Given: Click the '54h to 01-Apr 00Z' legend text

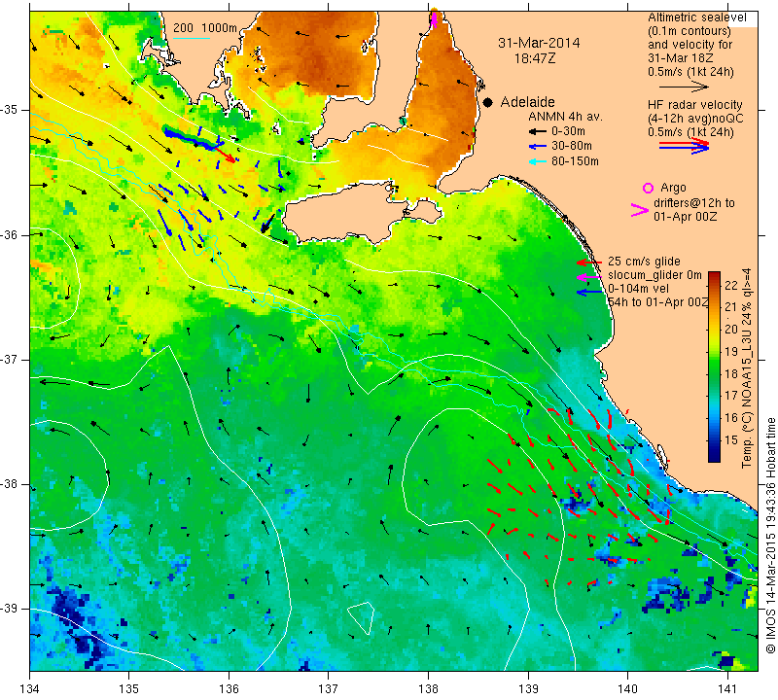Looking at the screenshot, I should (x=658, y=302).
